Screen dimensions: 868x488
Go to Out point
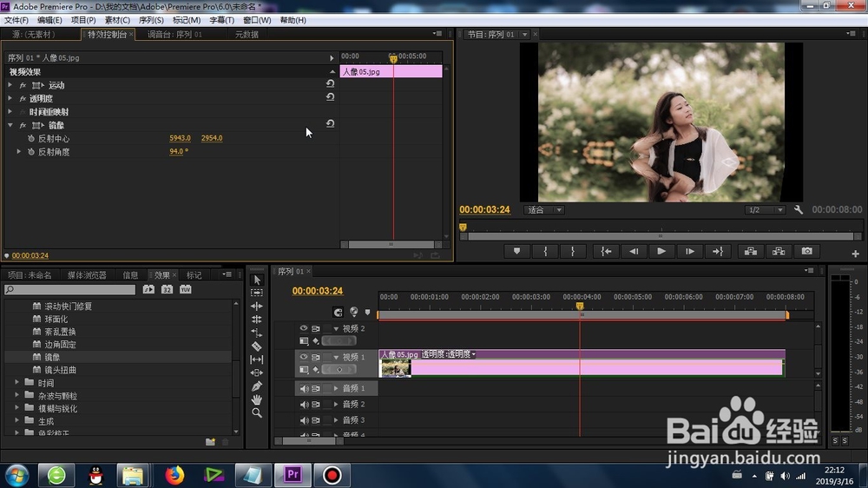tap(718, 252)
